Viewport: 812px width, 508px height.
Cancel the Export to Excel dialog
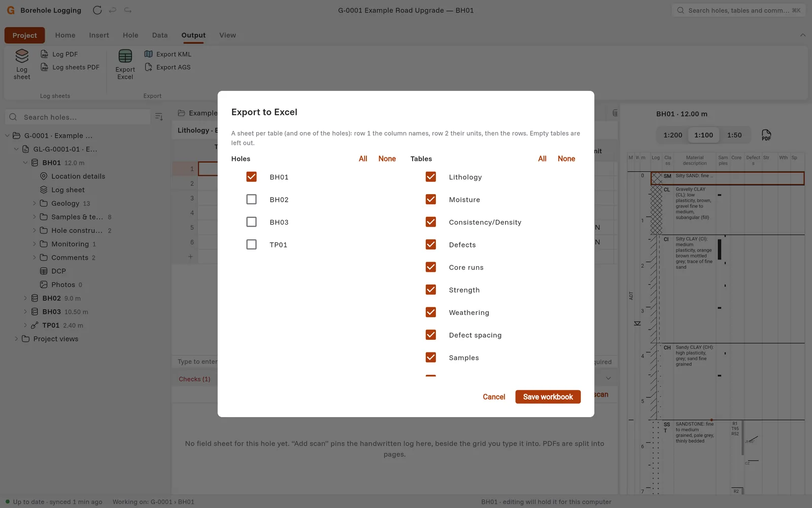pyautogui.click(x=494, y=397)
